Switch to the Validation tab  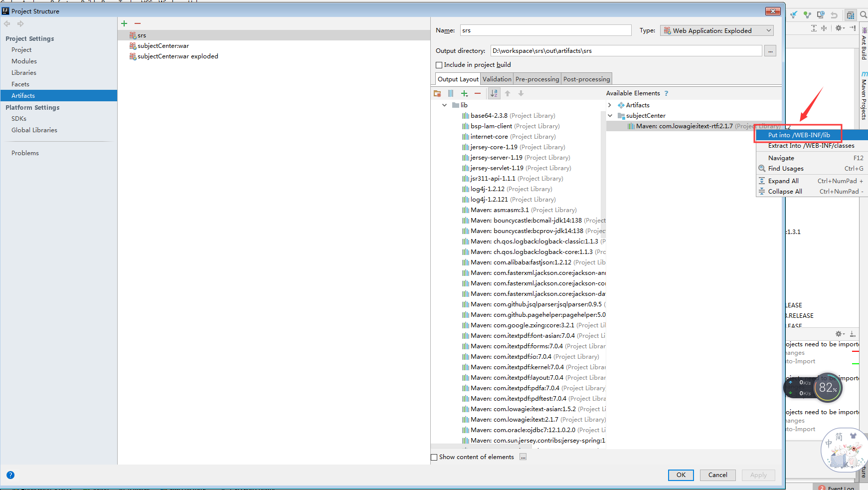pyautogui.click(x=497, y=78)
